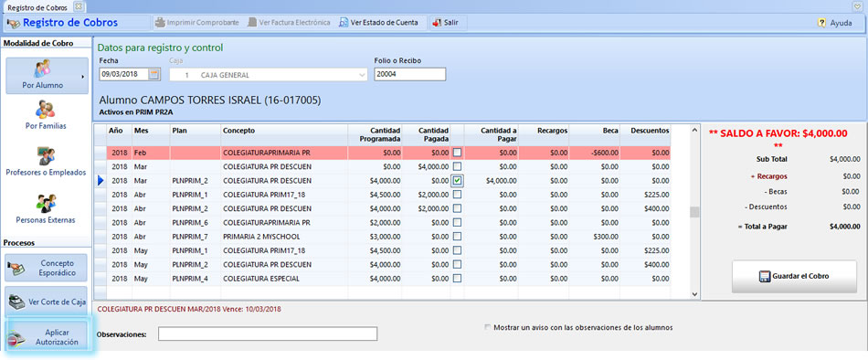Check the Mar row with $4,000.00 paid checkbox
The height and width of the screenshot is (360, 868).
point(457,166)
